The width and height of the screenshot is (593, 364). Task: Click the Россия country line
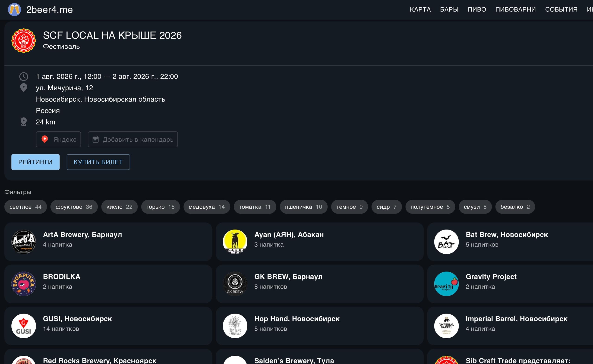point(48,111)
